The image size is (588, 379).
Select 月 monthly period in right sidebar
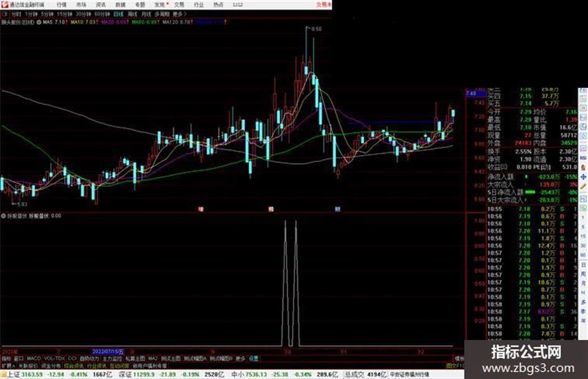[x=583, y=283]
